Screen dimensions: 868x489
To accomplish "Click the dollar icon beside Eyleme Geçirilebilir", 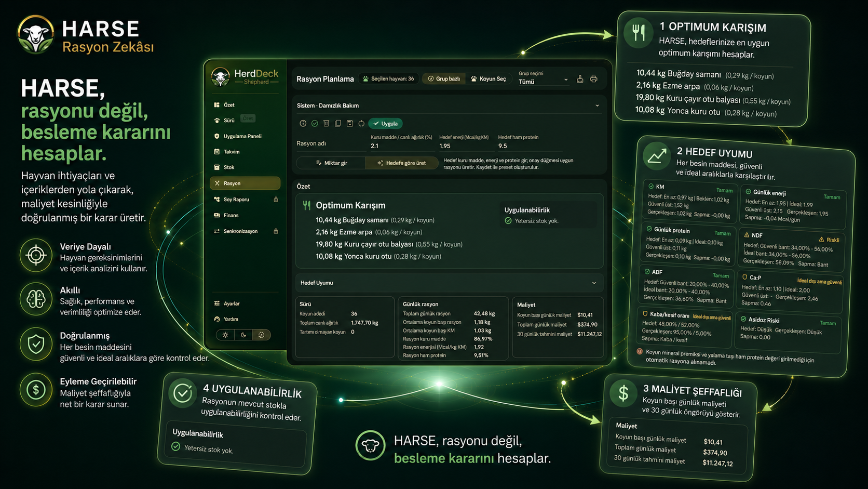I will [36, 389].
